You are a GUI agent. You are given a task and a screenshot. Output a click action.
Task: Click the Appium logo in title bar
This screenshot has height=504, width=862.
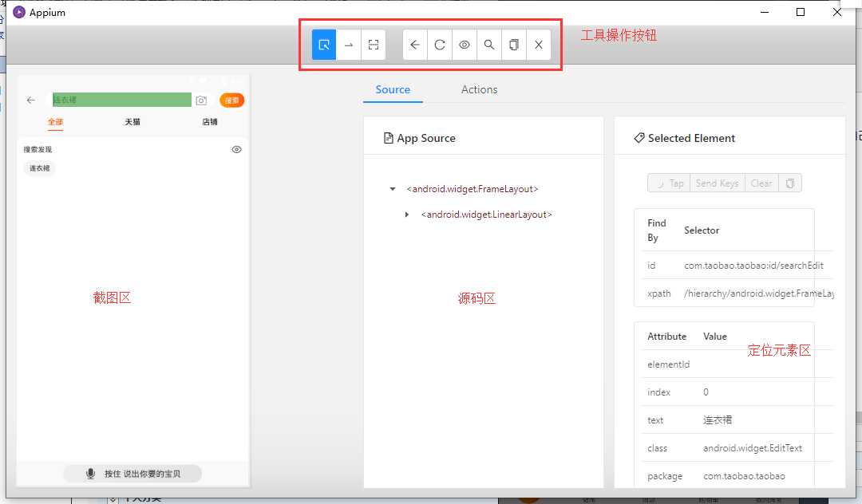click(x=19, y=12)
